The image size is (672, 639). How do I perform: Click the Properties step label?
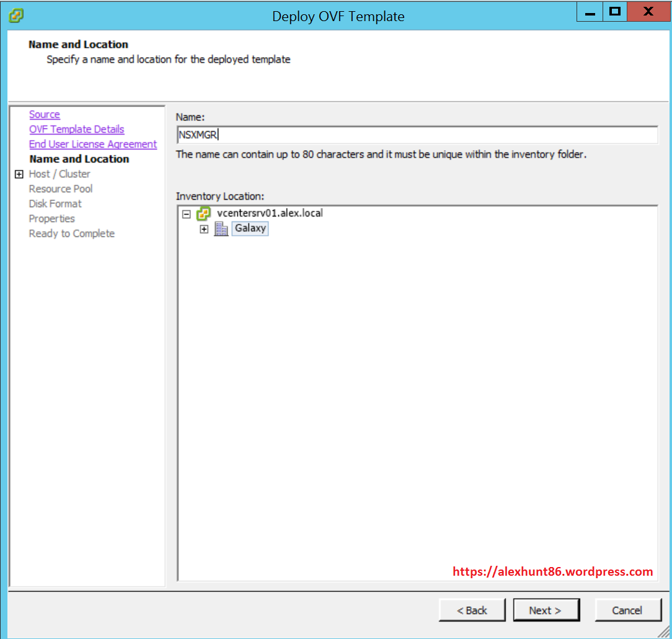click(51, 219)
